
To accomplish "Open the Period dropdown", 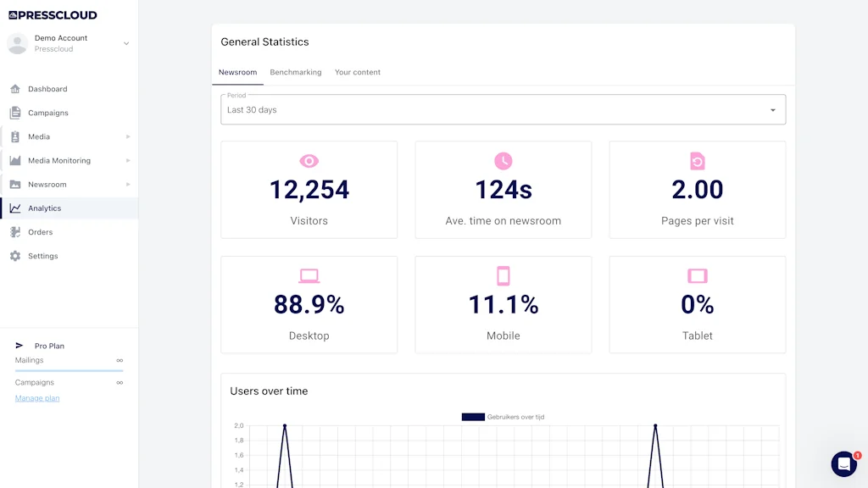I will pos(503,108).
